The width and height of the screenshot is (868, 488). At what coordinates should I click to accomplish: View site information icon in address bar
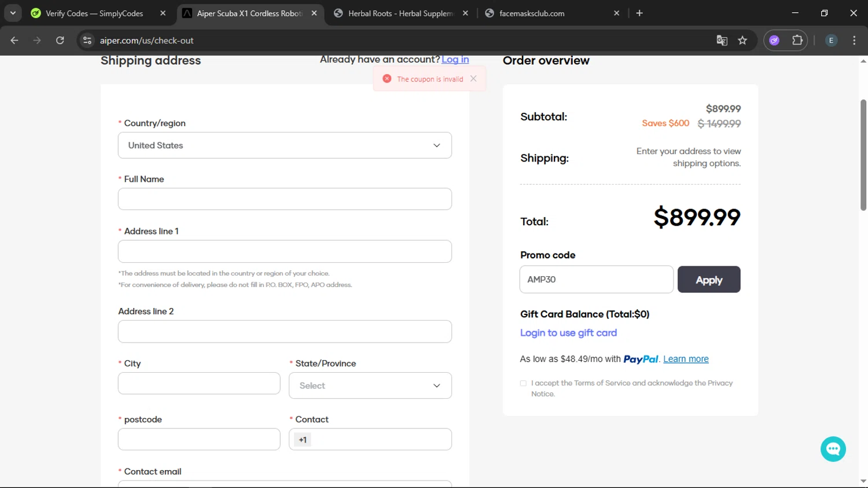tap(87, 41)
